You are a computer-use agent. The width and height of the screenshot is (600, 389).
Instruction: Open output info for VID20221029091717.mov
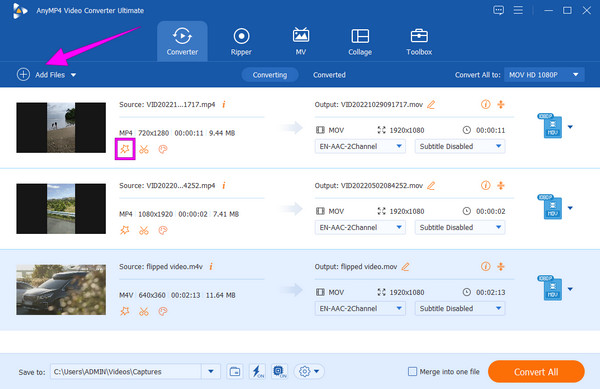pyautogui.click(x=486, y=104)
